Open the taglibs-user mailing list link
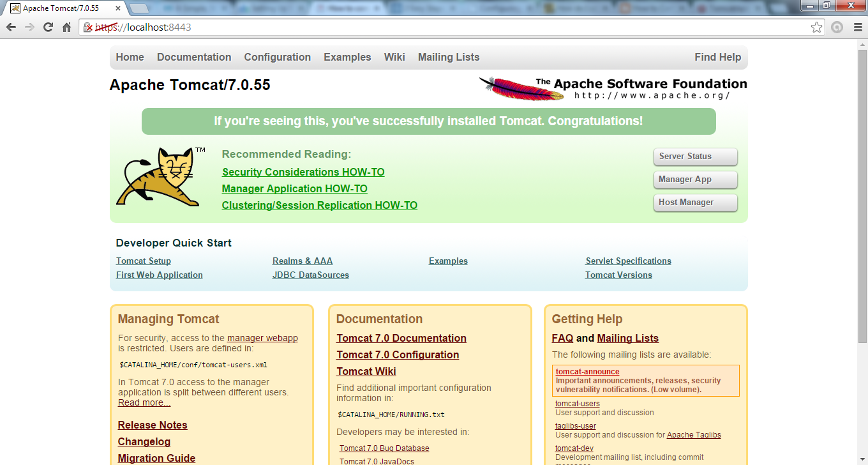This screenshot has height=465, width=868. (576, 426)
